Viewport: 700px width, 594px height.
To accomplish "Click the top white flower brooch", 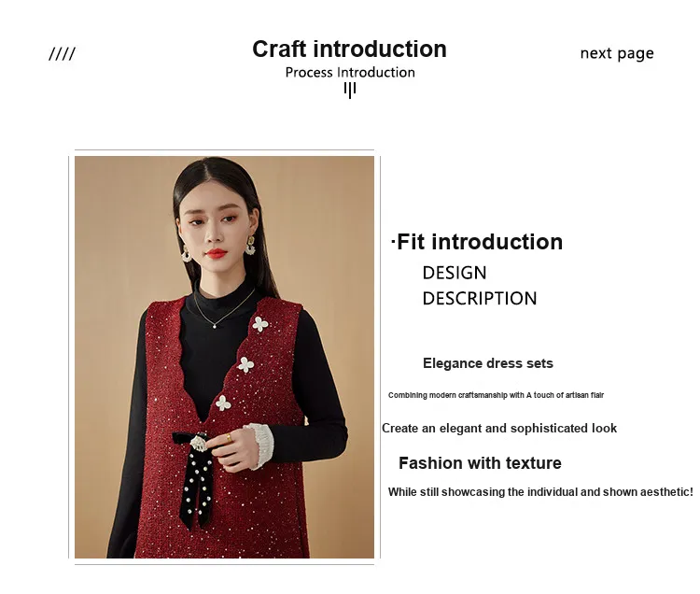I will click(259, 324).
